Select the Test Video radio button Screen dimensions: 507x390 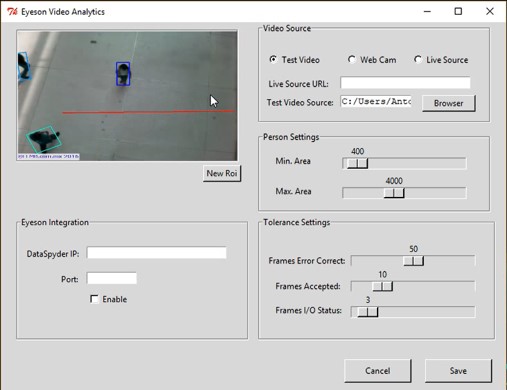[x=273, y=60]
